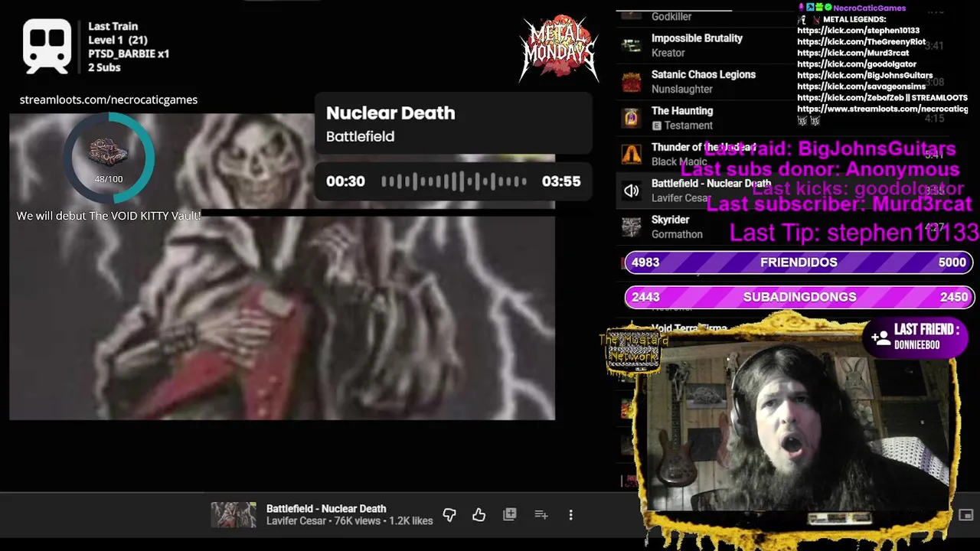Image resolution: width=980 pixels, height=551 pixels.
Task: Click the 03:55 total duration label
Action: point(561,181)
